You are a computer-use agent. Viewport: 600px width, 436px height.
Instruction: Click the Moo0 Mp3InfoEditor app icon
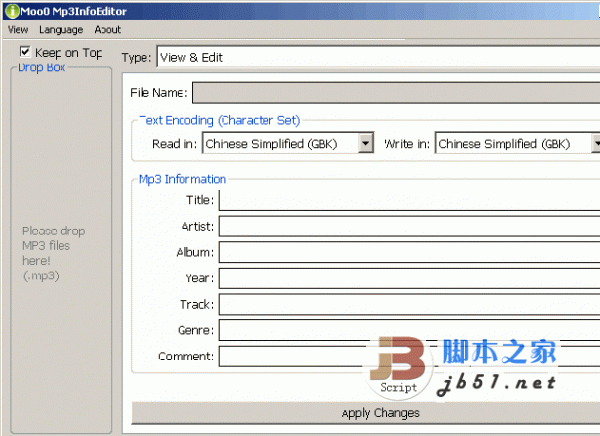12,11
